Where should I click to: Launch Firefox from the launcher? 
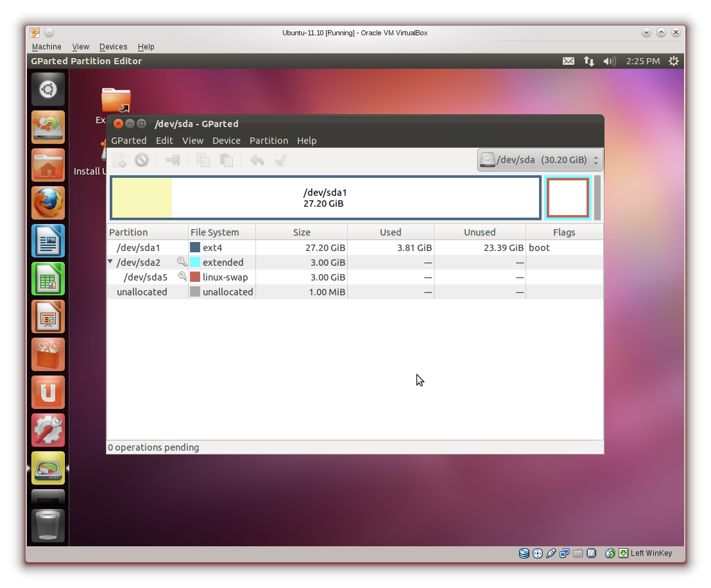click(x=48, y=203)
